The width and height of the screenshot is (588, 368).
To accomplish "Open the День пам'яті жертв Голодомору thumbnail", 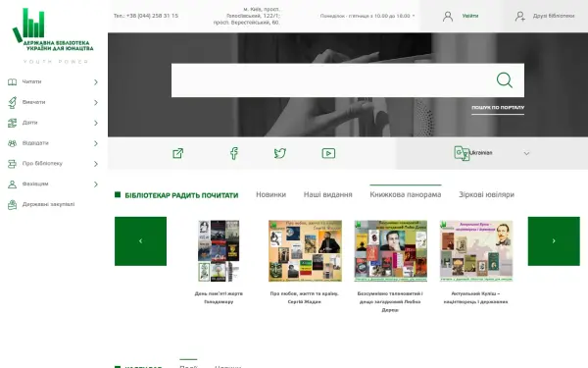I will coord(219,251).
